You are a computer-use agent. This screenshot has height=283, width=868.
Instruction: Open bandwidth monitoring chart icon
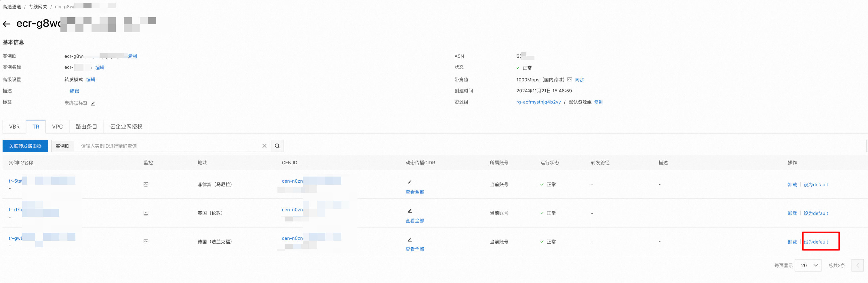click(570, 80)
